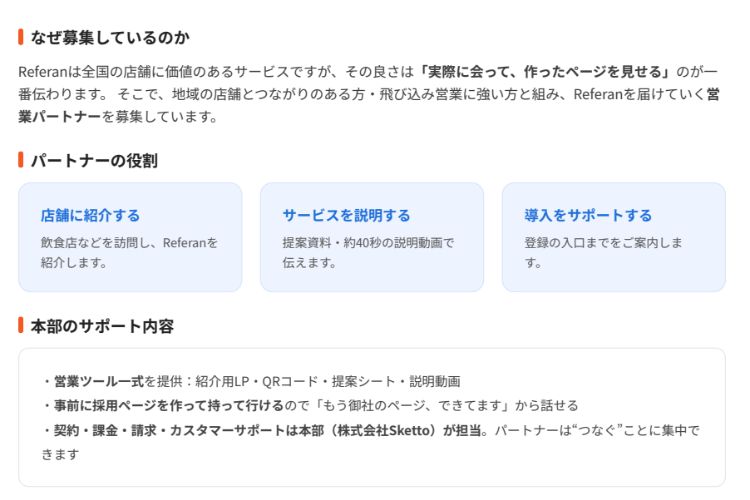Click the 登録の入口までをご案内 description
Image resolution: width=750 pixels, height=500 pixels.
click(x=604, y=253)
